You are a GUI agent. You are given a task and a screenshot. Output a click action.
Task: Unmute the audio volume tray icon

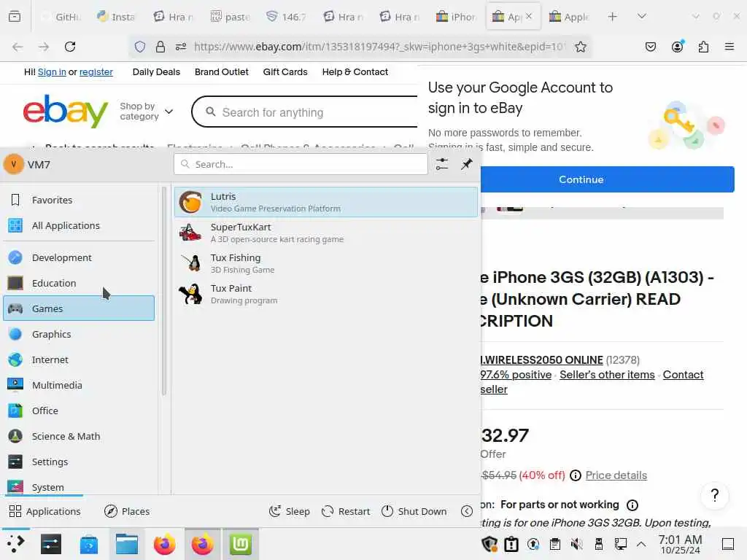point(577,544)
